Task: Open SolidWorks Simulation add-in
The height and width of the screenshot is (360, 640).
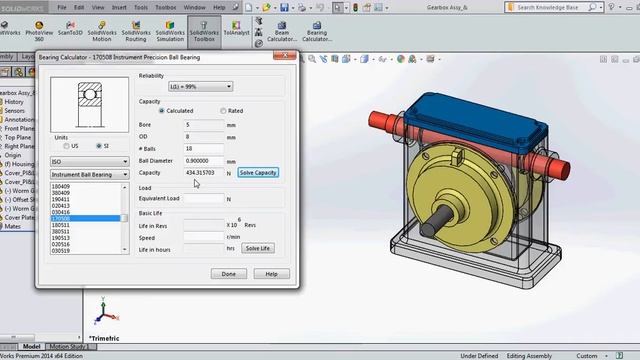Action: point(170,31)
